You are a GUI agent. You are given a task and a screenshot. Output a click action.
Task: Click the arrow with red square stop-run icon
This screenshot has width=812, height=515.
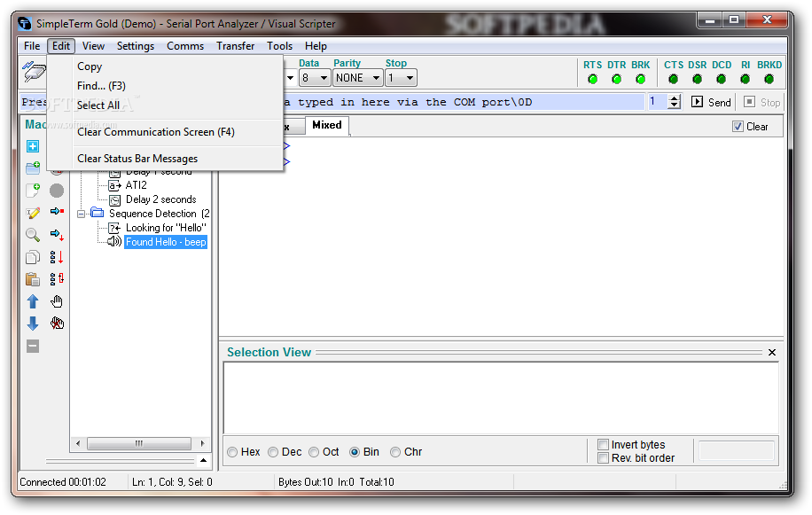[57, 211]
